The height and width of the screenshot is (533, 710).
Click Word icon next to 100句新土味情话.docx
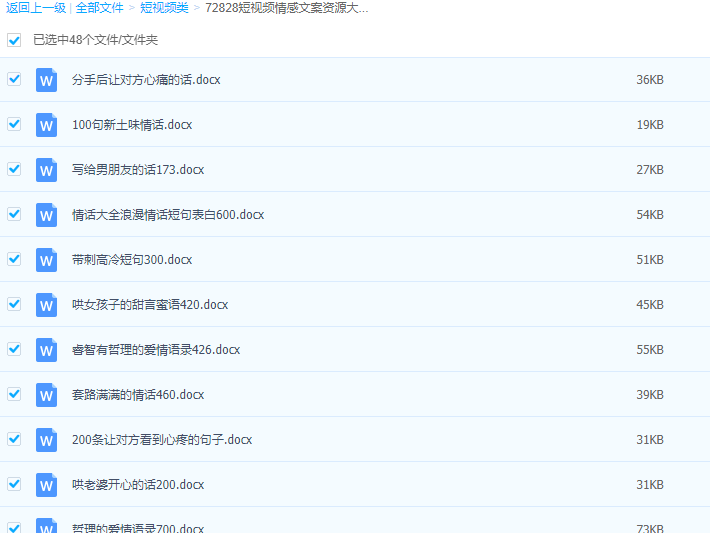[x=46, y=125]
